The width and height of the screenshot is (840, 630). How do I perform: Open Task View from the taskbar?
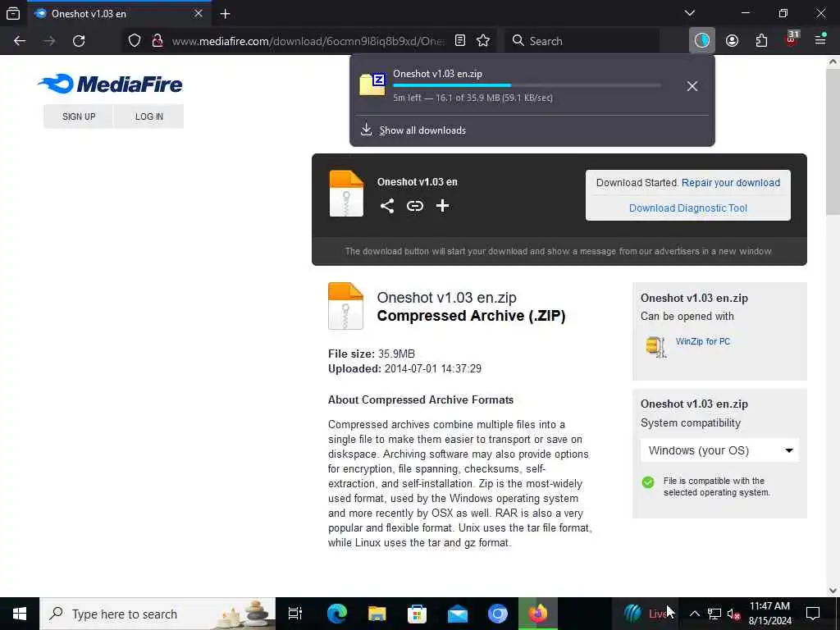point(295,614)
